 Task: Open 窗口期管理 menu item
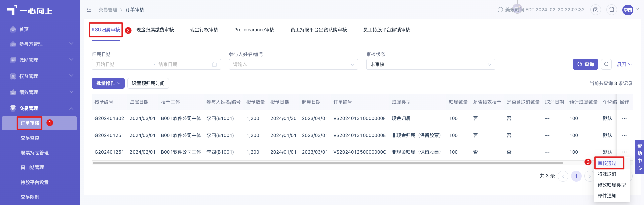[x=32, y=167]
